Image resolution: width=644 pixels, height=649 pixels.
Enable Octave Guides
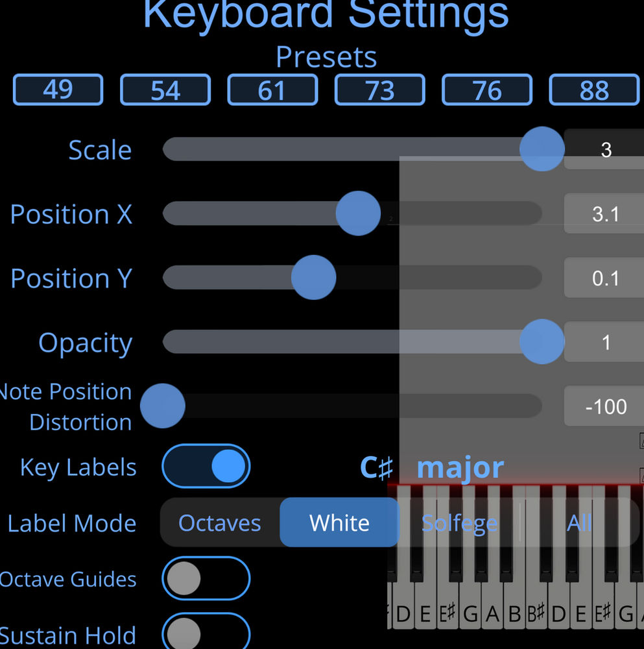tap(206, 578)
